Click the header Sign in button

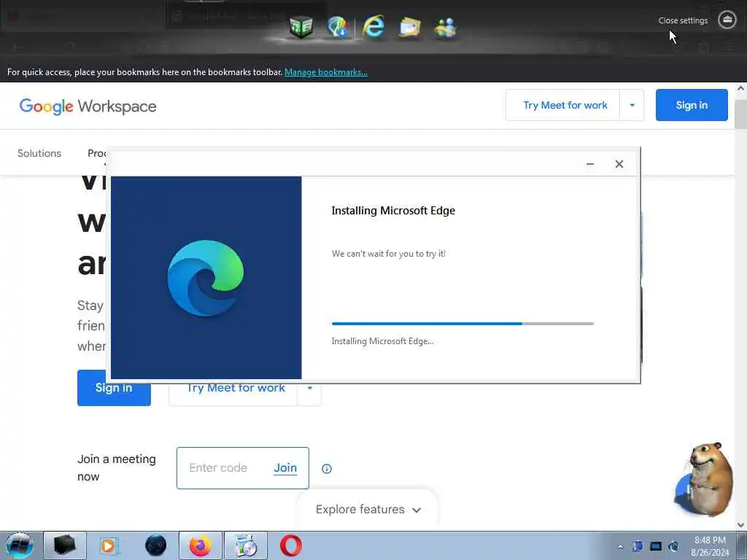coord(692,105)
